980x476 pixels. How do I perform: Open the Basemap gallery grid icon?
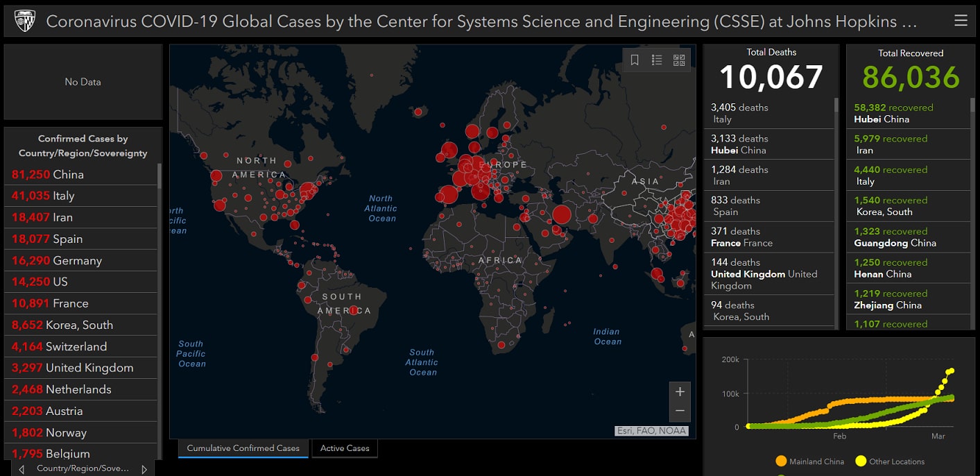[679, 60]
